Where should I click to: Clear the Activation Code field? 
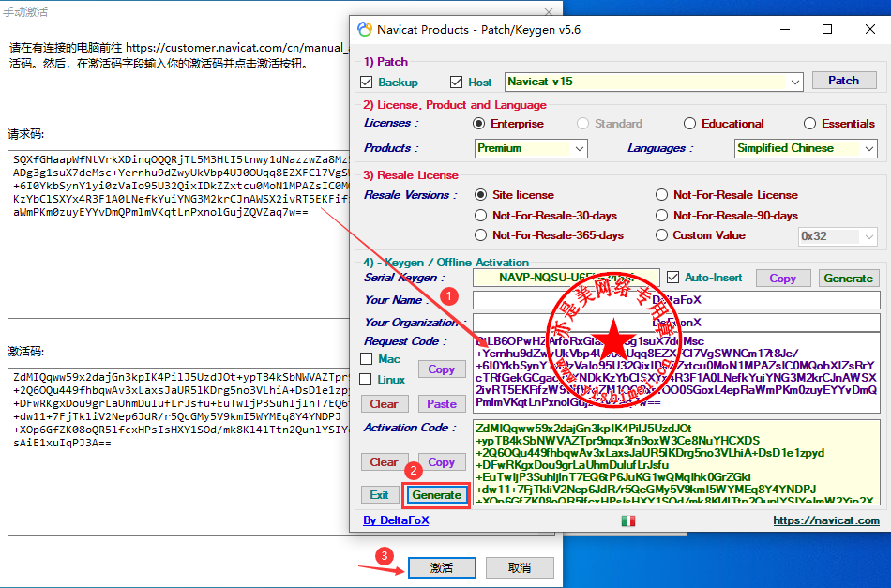tap(385, 462)
